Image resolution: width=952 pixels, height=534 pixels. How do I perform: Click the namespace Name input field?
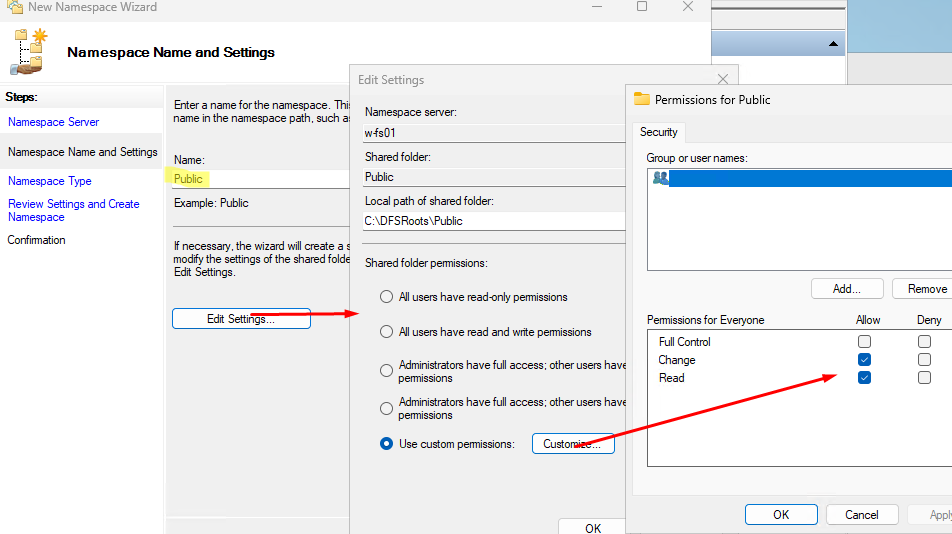coord(260,178)
